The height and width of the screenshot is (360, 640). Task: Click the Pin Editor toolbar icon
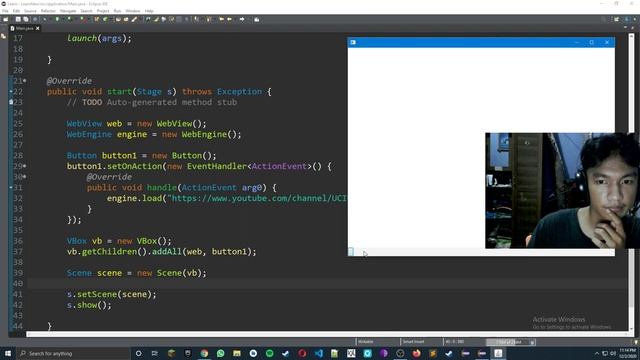(x=257, y=19)
